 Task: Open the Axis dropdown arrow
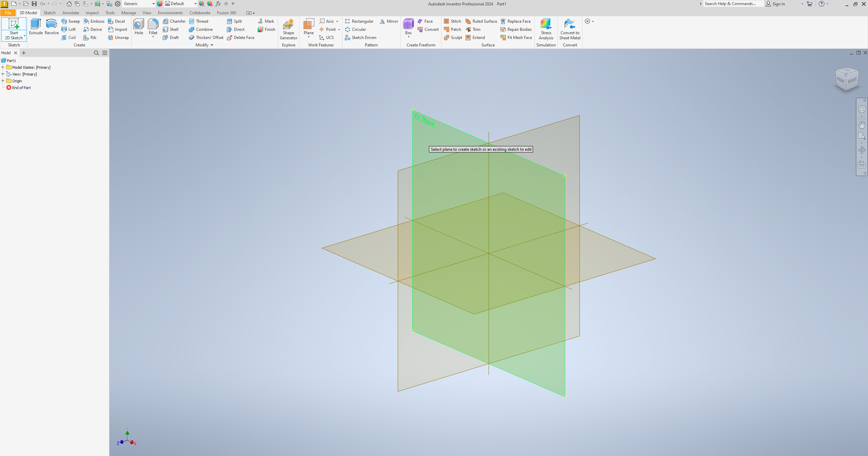coord(337,21)
